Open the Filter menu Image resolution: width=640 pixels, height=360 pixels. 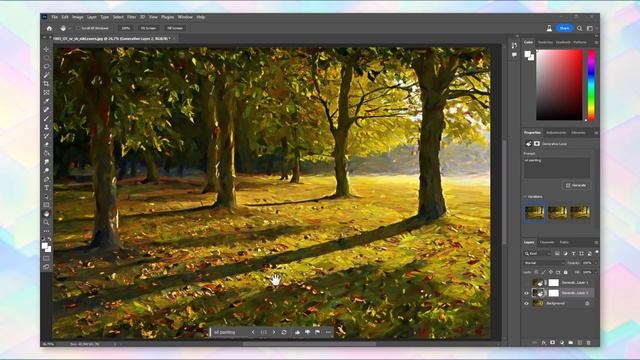pos(131,17)
